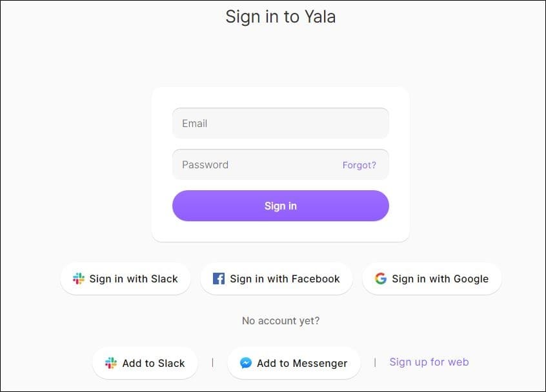The height and width of the screenshot is (392, 546).
Task: Submit with the purple Sign in button
Action: click(x=280, y=206)
